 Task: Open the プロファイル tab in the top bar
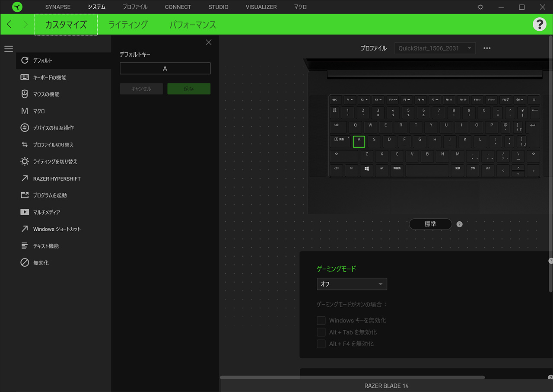point(135,7)
